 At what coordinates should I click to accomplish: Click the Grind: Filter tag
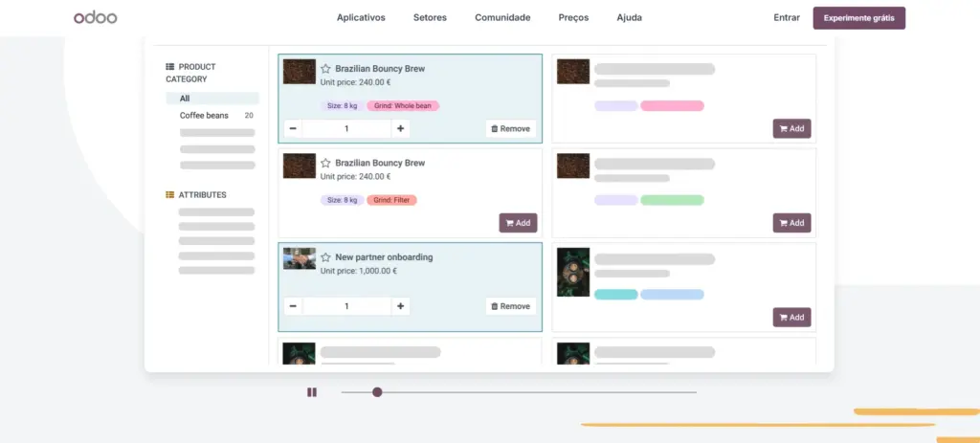(x=391, y=200)
